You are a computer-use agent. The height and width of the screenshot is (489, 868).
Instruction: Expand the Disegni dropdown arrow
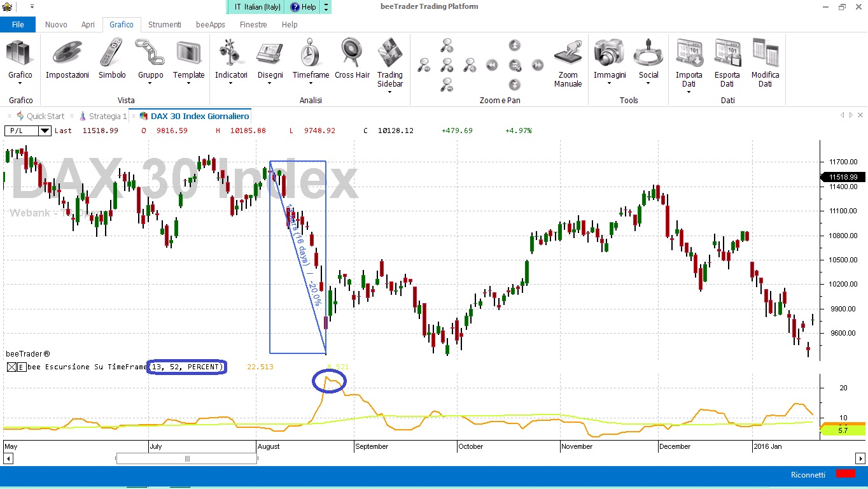(270, 83)
